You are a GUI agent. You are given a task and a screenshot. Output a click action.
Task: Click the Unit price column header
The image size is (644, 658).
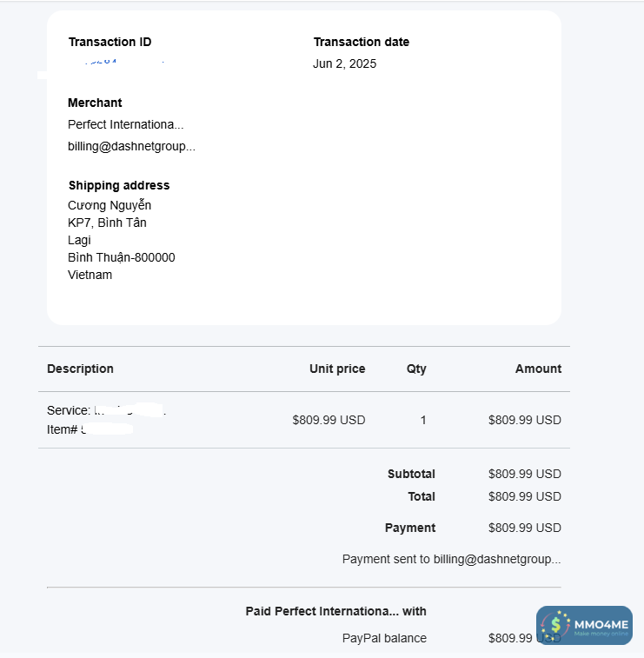tap(337, 369)
